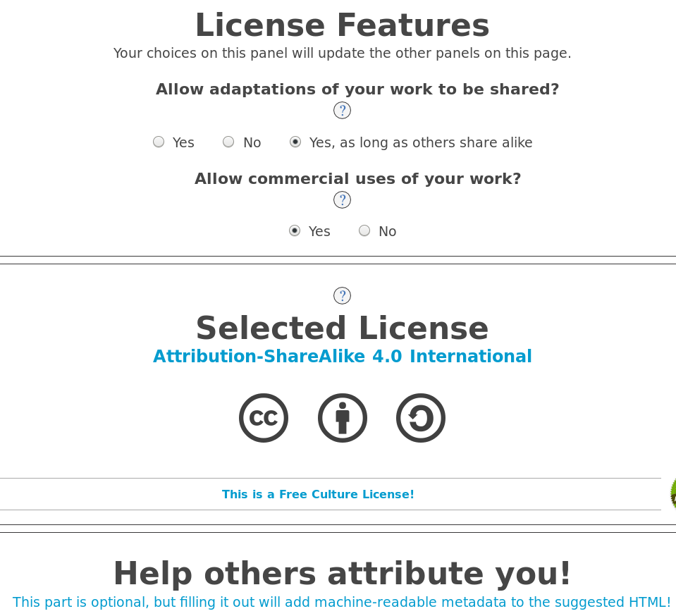
Task: Open help icon for commercial uses question
Action: pos(342,199)
